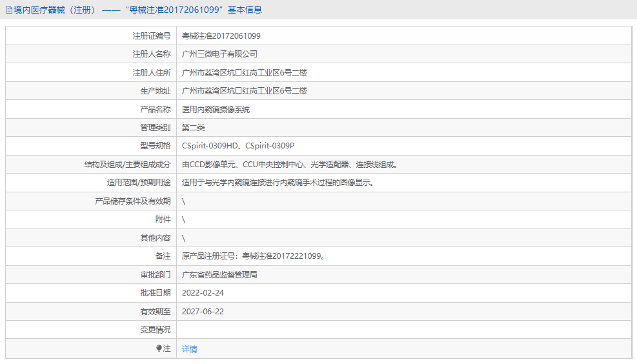The height and width of the screenshot is (364, 637).
Task: Select product name 医用内窥镜摄像系统
Action: click(216, 109)
